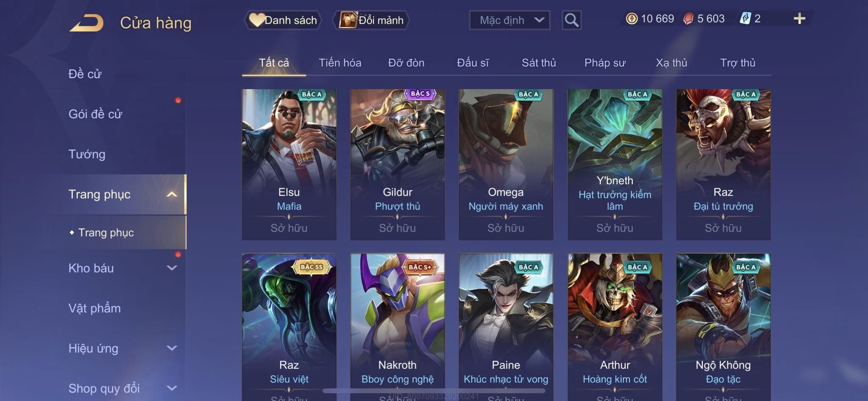Viewport: 868px width, 401px height.
Task: Tap the golden back arrow icon
Action: (87, 22)
